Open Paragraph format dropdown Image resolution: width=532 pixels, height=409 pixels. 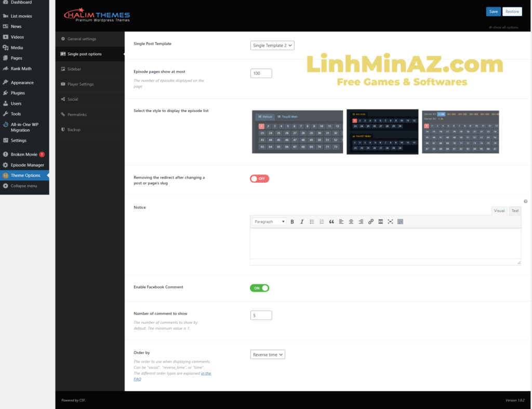(x=269, y=222)
